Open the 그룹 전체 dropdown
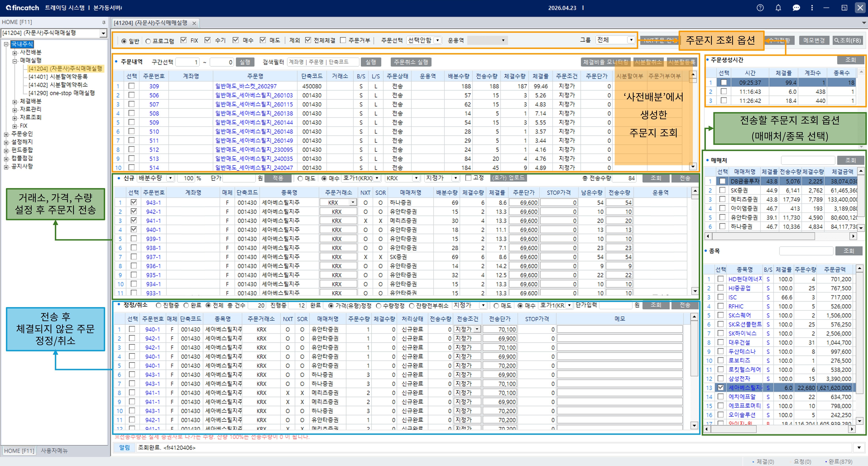The width and height of the screenshot is (868, 466). click(631, 40)
